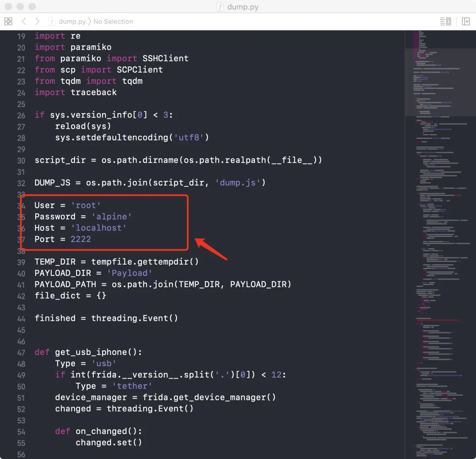Click 'PAYLOAD_PATH' on line 41
Image resolution: width=476 pixels, height=459 pixels.
tap(65, 285)
